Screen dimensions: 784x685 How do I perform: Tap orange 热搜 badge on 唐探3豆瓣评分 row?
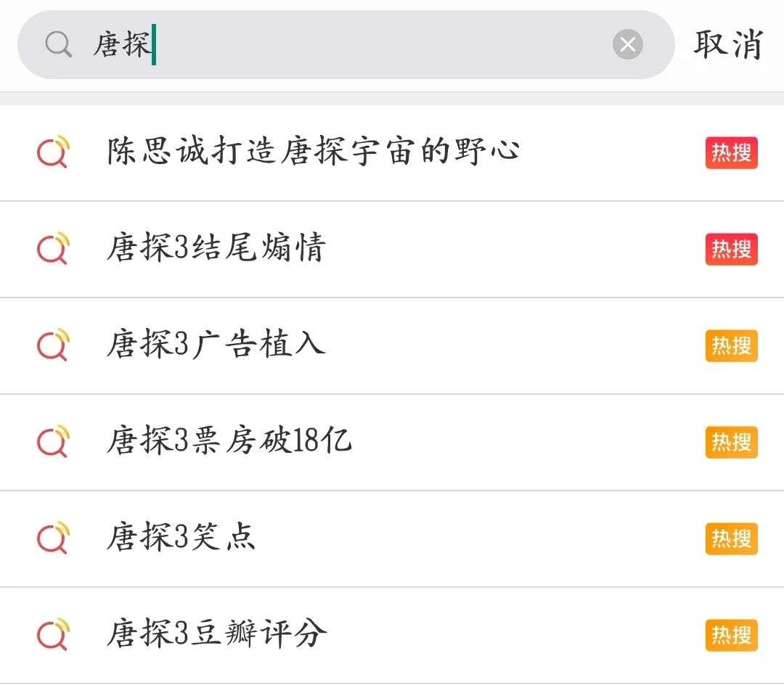(x=731, y=636)
